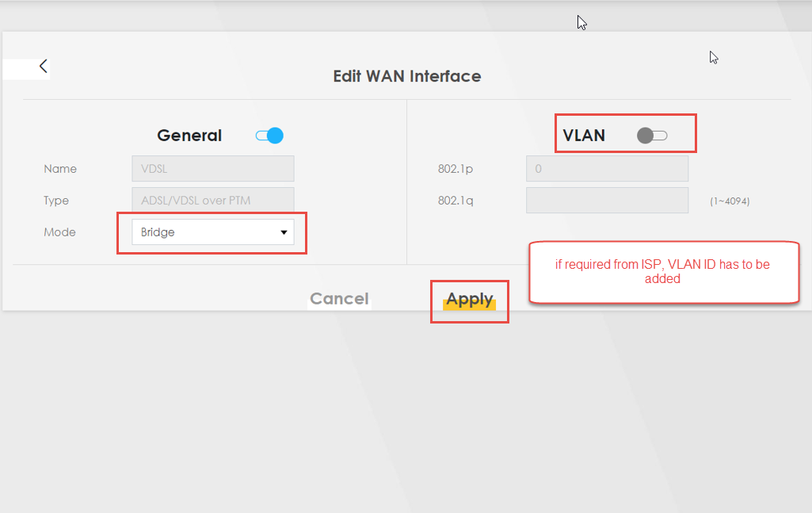This screenshot has height=513, width=812.
Task: Enable the VLAN toggle switch
Action: point(652,136)
